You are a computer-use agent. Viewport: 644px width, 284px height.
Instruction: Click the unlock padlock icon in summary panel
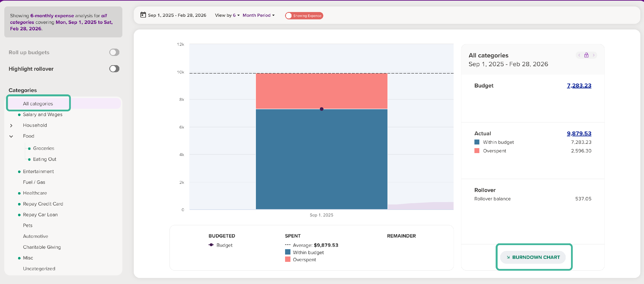click(586, 55)
